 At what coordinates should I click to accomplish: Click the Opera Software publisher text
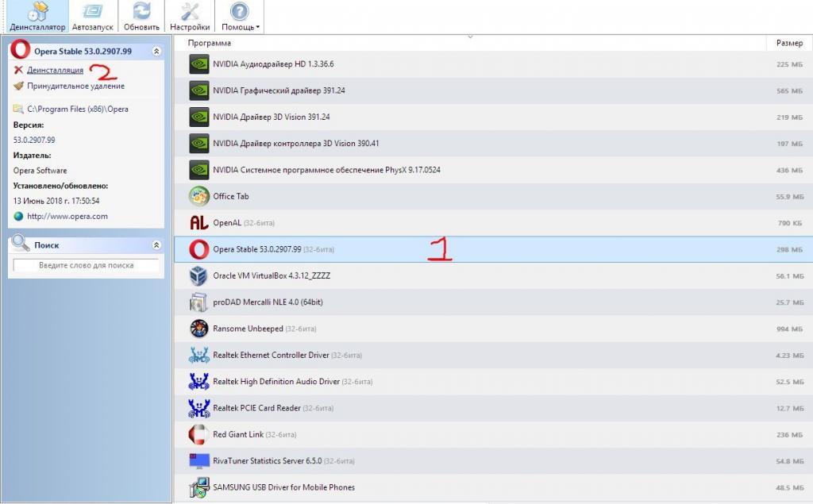pos(40,171)
